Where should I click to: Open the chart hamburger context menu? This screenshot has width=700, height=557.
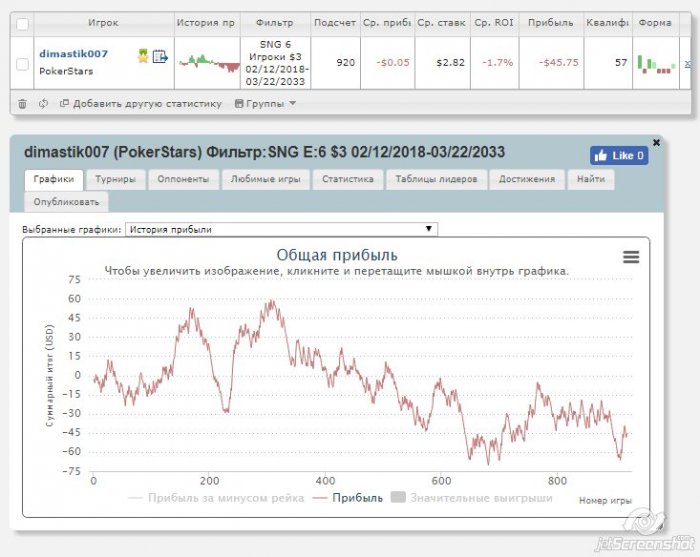click(x=631, y=257)
